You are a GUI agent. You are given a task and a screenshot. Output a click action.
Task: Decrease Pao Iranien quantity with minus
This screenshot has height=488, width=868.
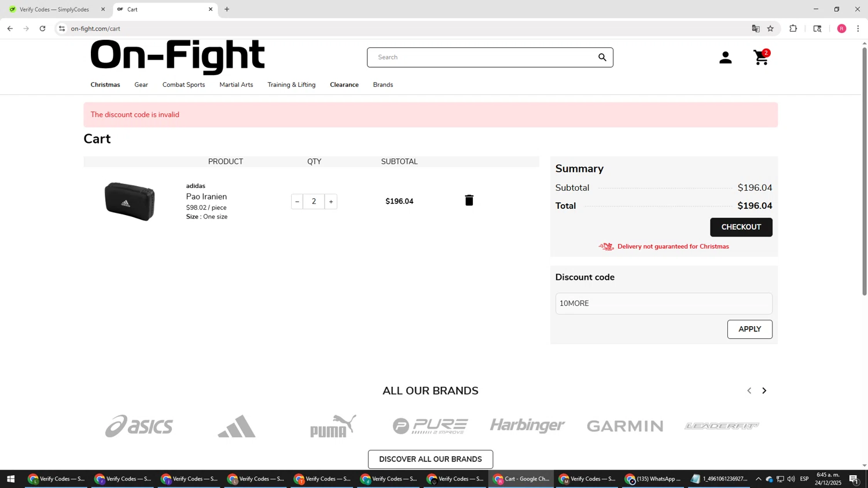297,201
